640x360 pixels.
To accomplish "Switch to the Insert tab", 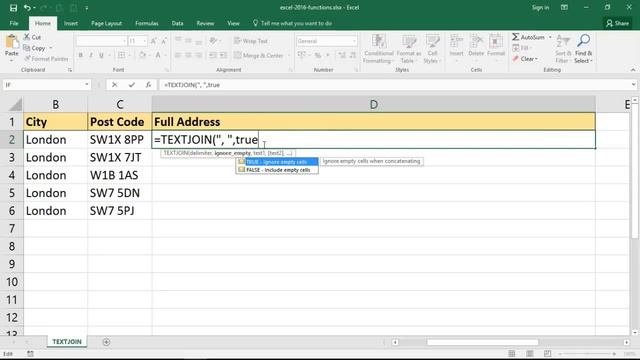I will coord(71,23).
